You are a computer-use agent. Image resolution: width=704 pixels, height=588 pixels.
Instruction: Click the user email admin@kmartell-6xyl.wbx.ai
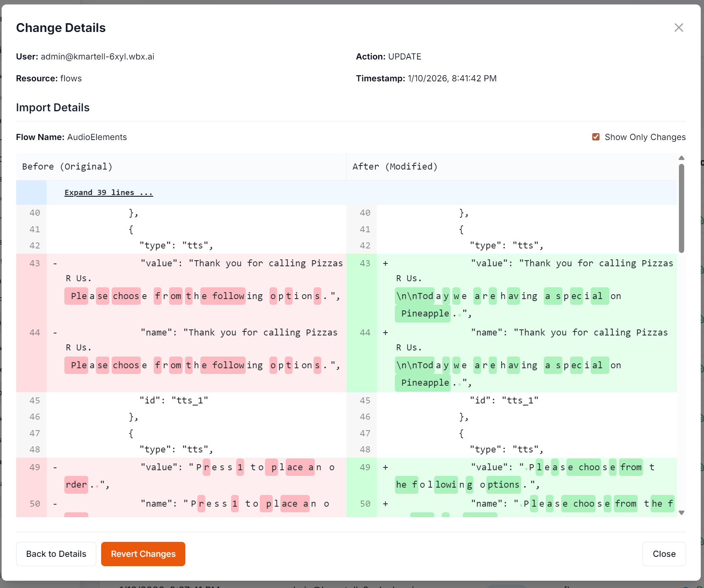point(98,56)
